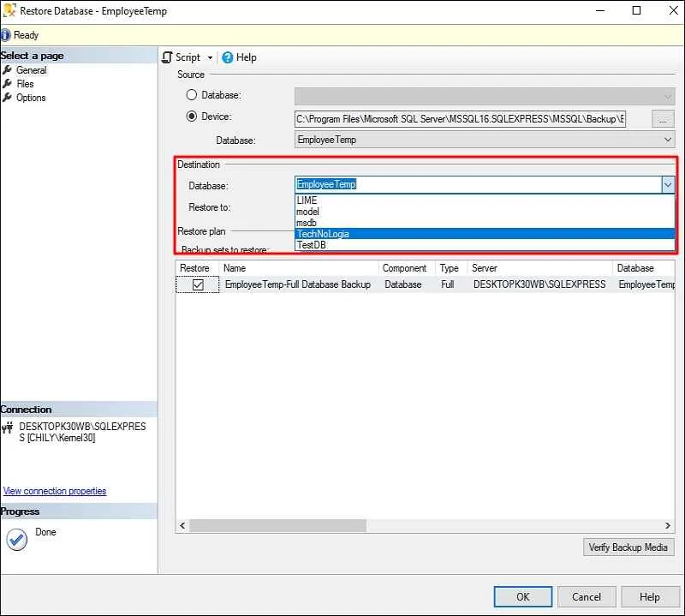Click the left arrow of horizontal scrollbar
Image resolution: width=685 pixels, height=616 pixels.
(182, 525)
